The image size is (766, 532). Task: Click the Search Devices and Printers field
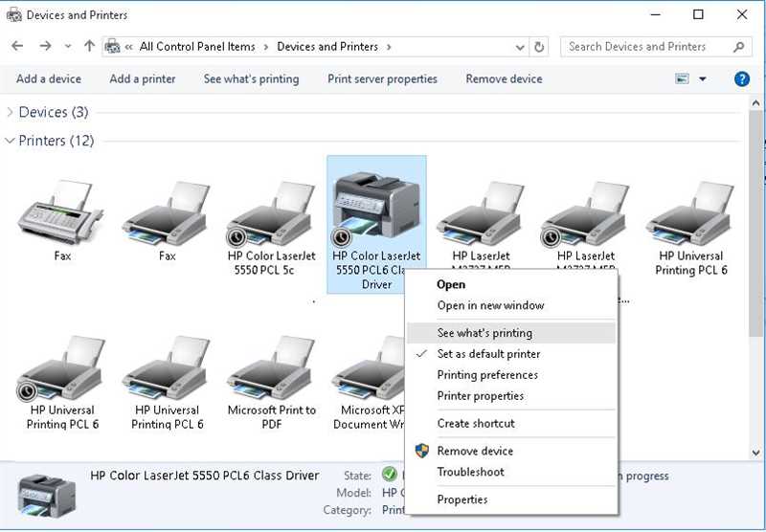pyautogui.click(x=656, y=47)
